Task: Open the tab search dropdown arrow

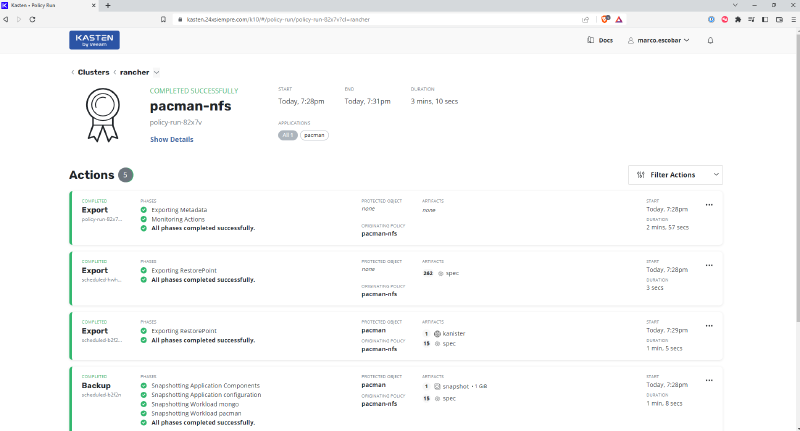Action: (x=735, y=5)
